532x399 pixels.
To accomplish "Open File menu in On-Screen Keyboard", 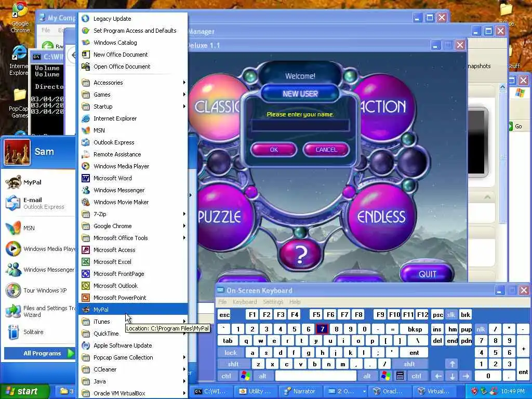I will 222,302.
